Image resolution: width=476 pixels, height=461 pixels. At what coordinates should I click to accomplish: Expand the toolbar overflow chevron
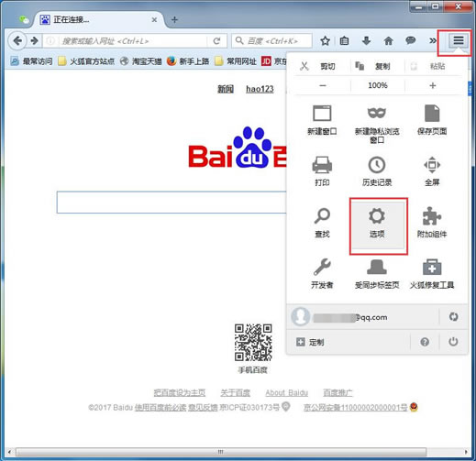(433, 40)
